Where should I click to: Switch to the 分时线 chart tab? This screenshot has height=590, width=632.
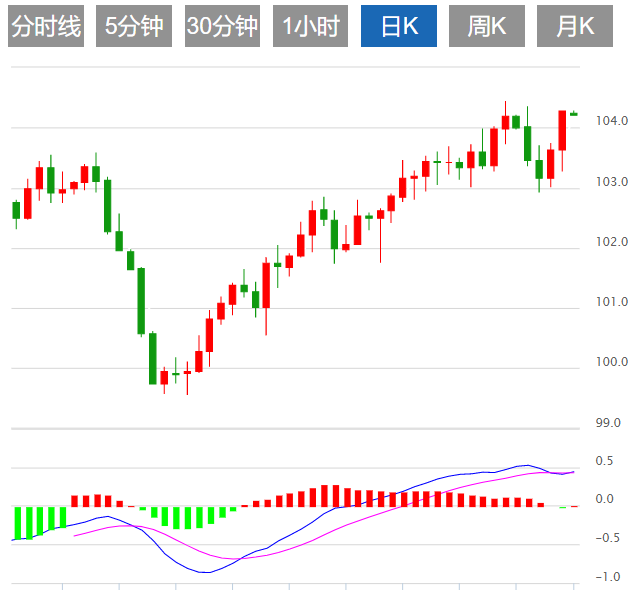click(x=46, y=26)
